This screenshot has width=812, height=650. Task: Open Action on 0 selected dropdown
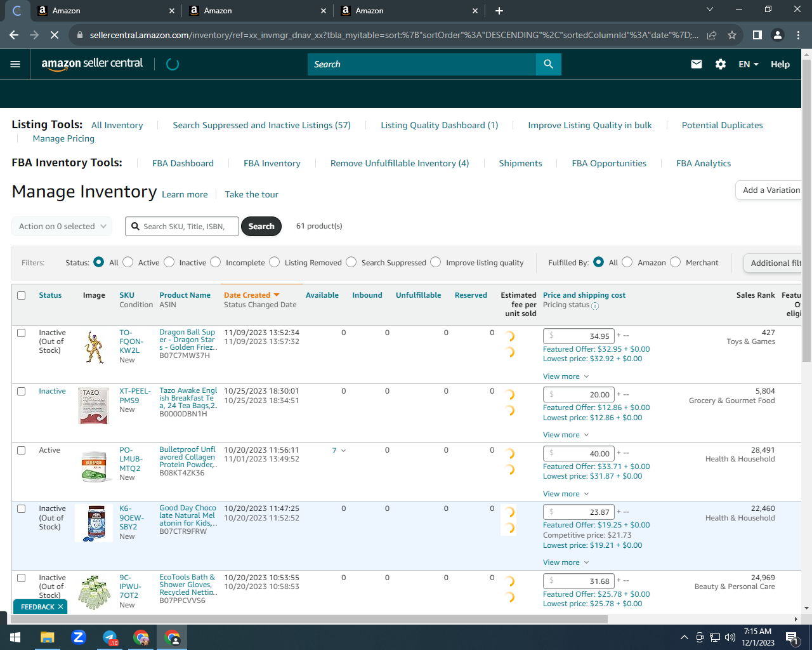pos(62,227)
